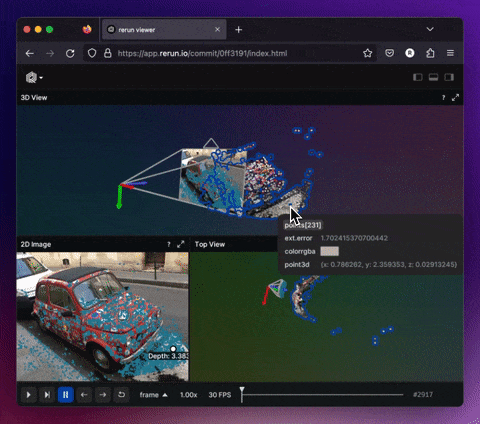The height and width of the screenshot is (424, 480).
Task: Click the highlighted pause button
Action: tap(66, 395)
